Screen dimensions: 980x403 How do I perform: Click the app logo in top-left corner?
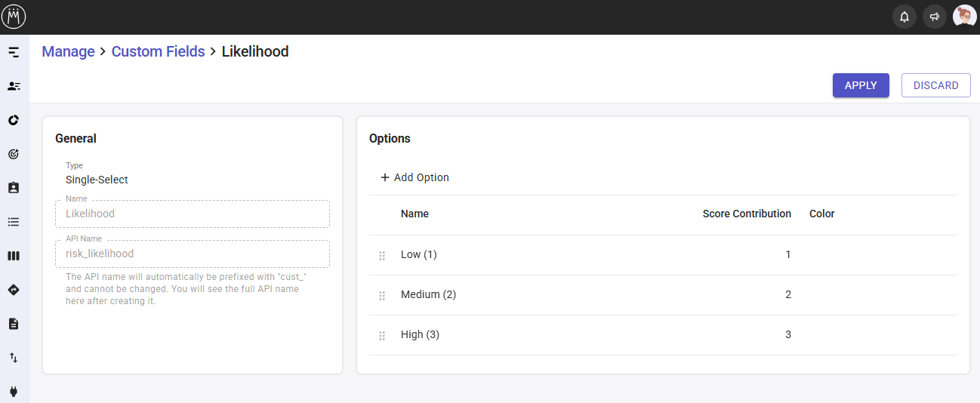click(x=14, y=17)
